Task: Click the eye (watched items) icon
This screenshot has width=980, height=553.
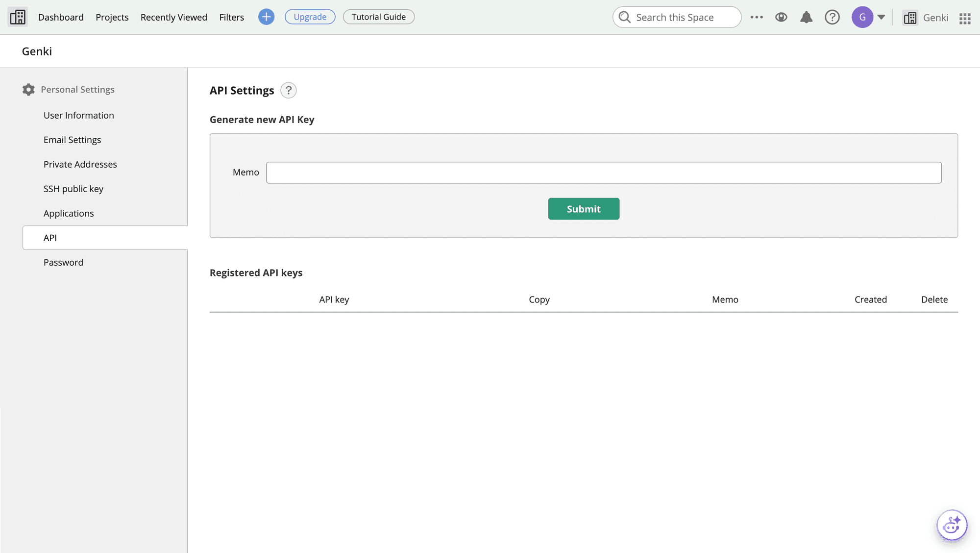Action: pos(781,17)
